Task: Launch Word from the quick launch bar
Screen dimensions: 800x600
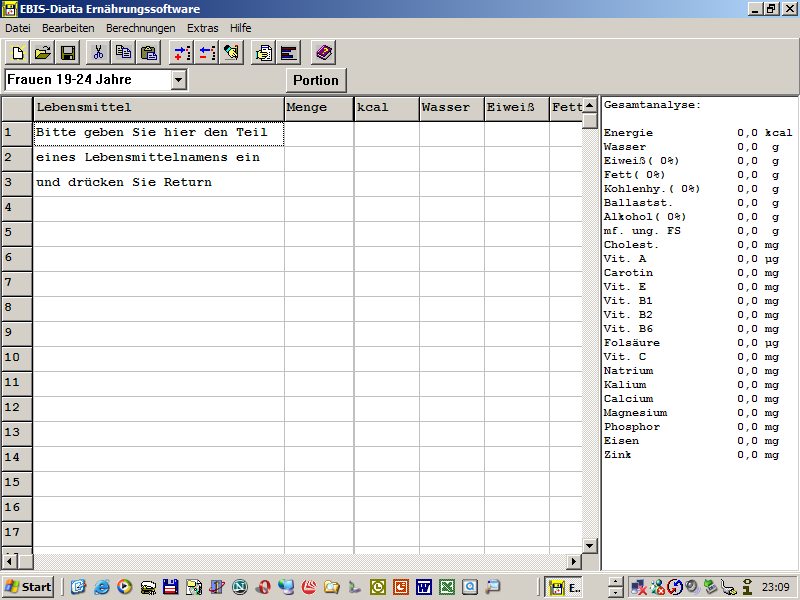Action: pos(423,587)
